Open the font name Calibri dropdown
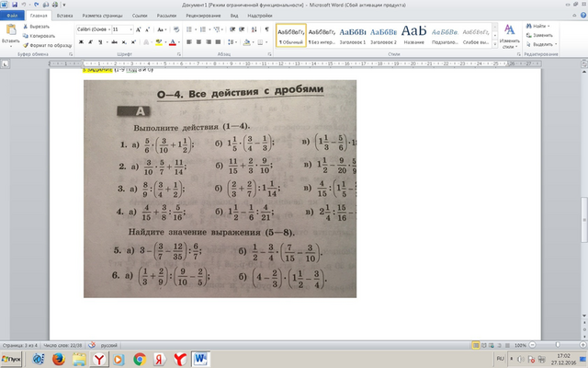 point(109,29)
